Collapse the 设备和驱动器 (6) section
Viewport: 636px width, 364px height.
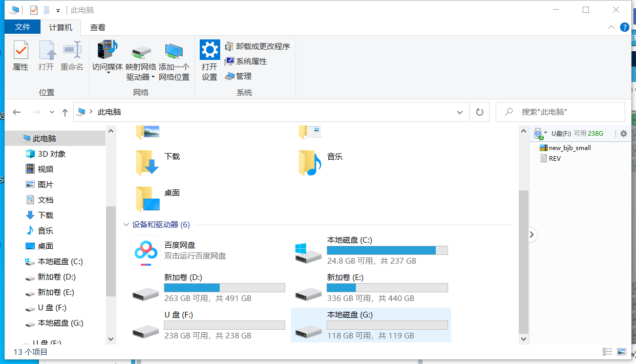[x=126, y=224]
